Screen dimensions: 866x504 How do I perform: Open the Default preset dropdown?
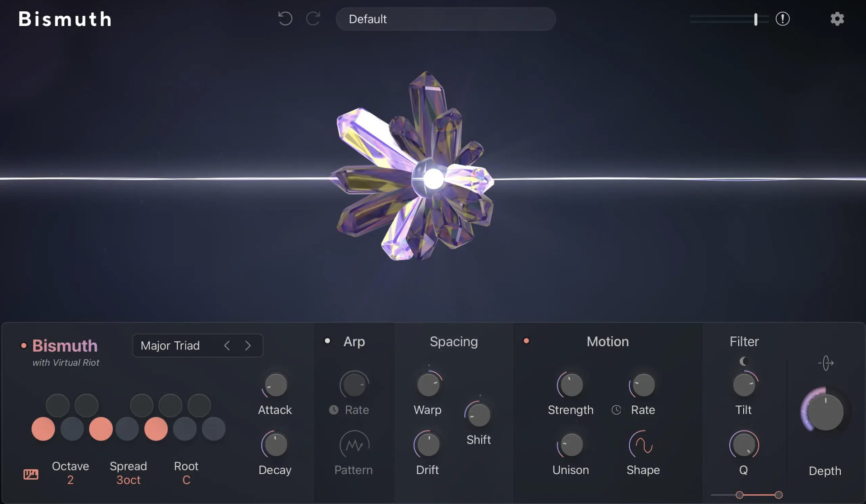[446, 19]
